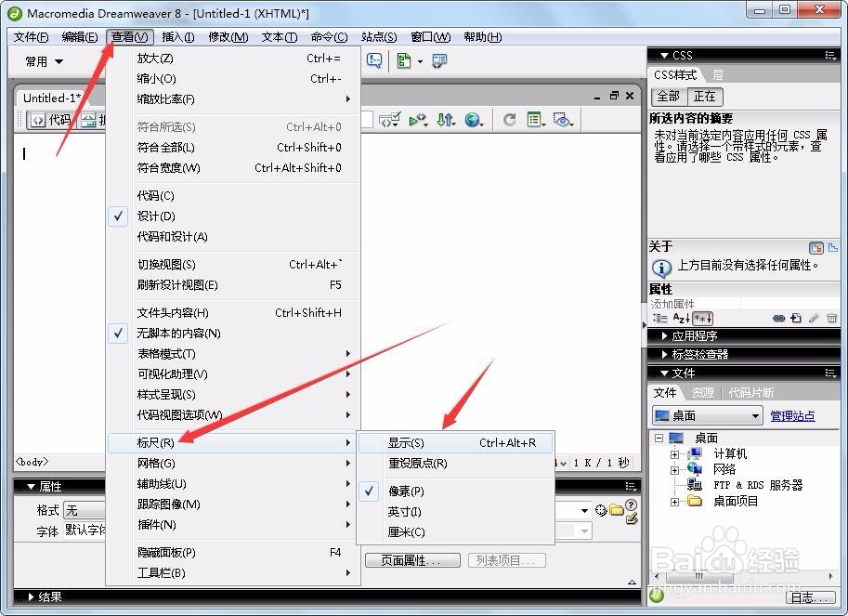
Task: Click the 添加属性 field in CSS panel
Action: tap(695, 304)
